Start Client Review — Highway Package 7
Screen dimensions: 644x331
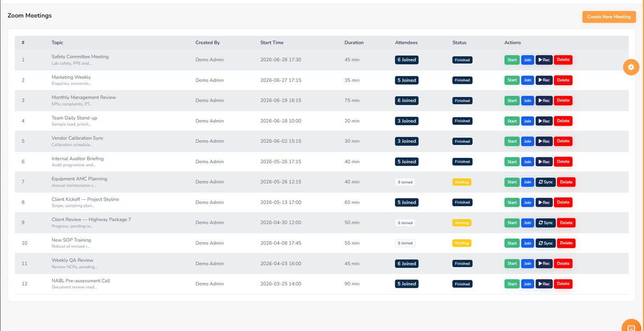coord(512,223)
